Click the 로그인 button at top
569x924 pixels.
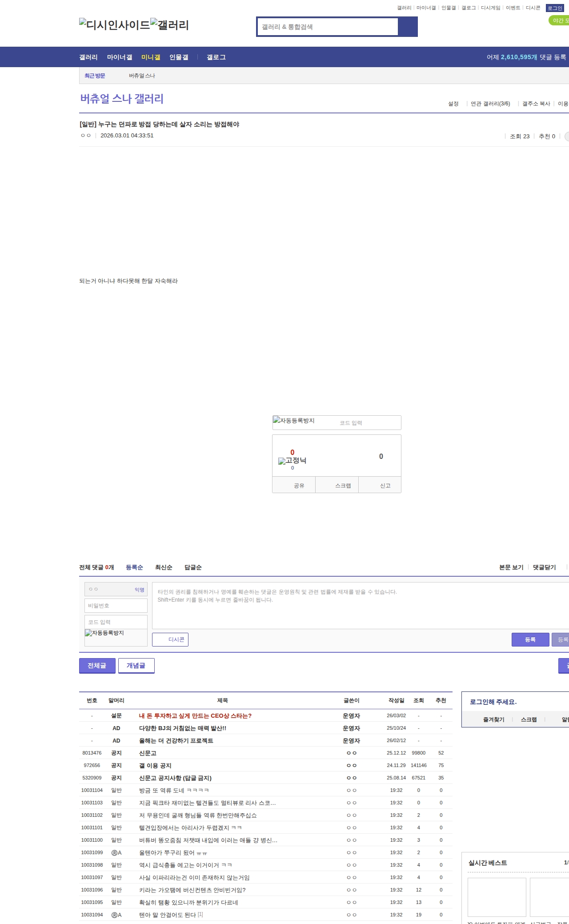pyautogui.click(x=554, y=8)
